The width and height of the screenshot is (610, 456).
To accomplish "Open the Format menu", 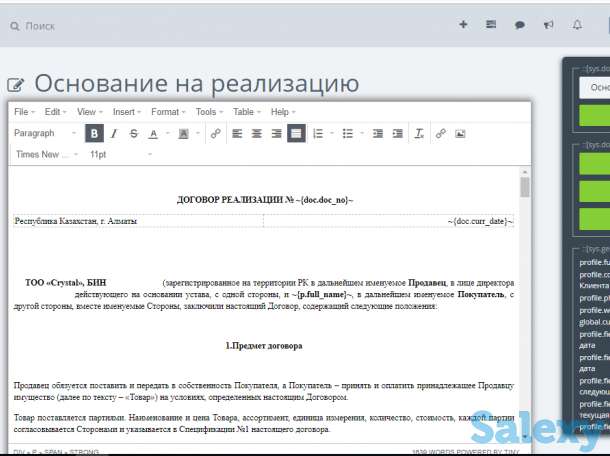I will pyautogui.click(x=168, y=112).
